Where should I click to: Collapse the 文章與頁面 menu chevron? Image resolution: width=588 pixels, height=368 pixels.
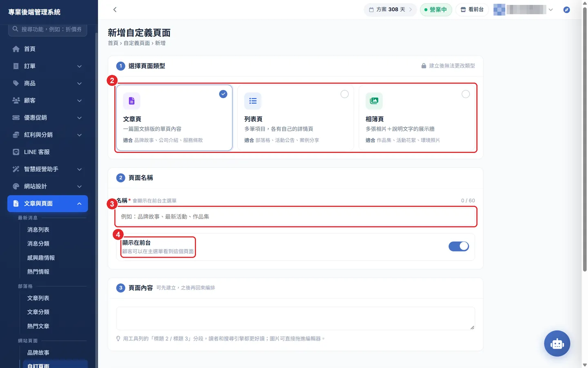80,204
